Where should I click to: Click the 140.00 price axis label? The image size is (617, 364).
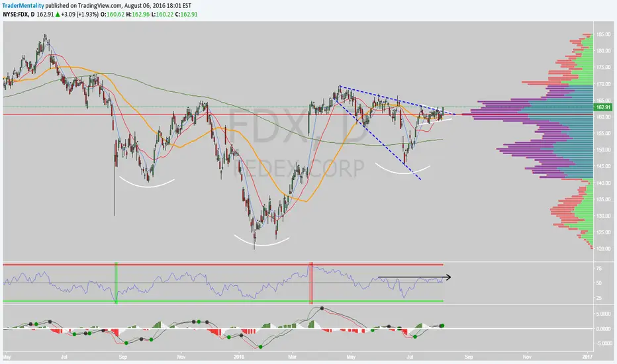[603, 183]
